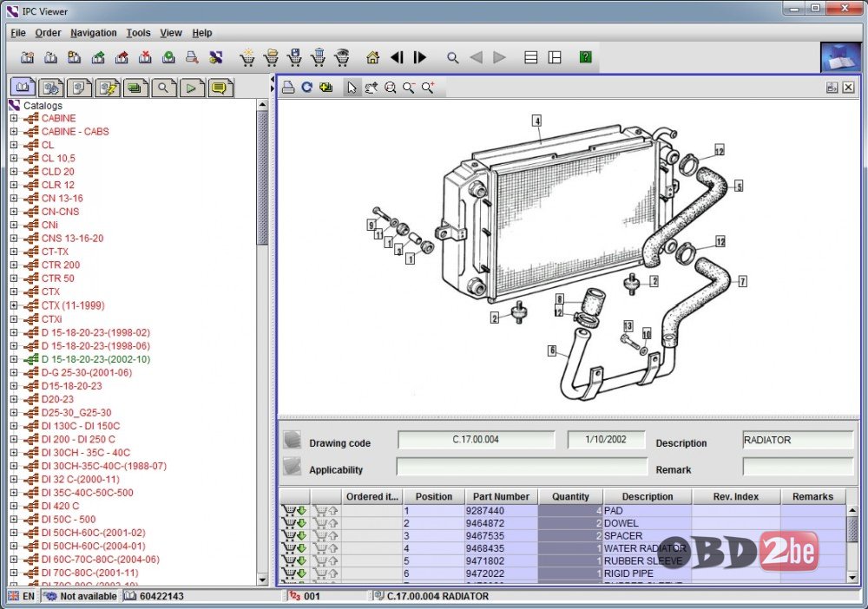Viewport: 868px width, 609px height.
Task: Select the hand pan tool in drawing toolbar
Action: 371,88
